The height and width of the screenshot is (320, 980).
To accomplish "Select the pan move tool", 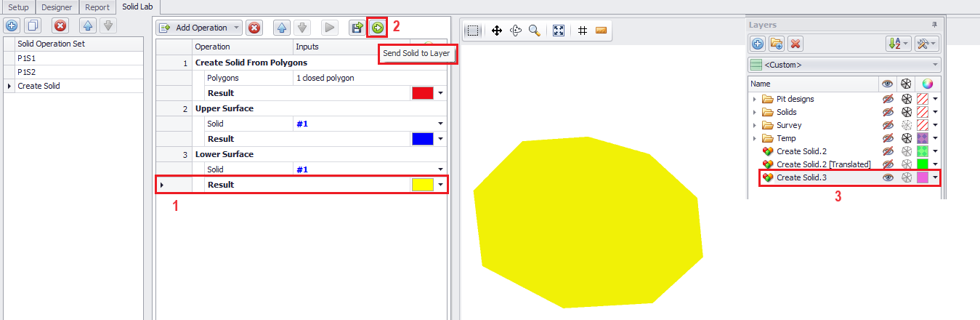I will [x=497, y=31].
